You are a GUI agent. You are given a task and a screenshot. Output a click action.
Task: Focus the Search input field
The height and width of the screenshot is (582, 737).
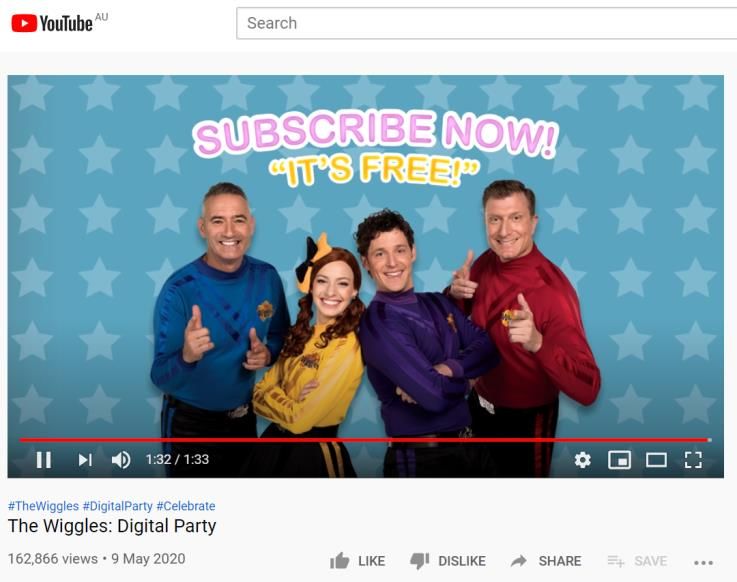487,23
